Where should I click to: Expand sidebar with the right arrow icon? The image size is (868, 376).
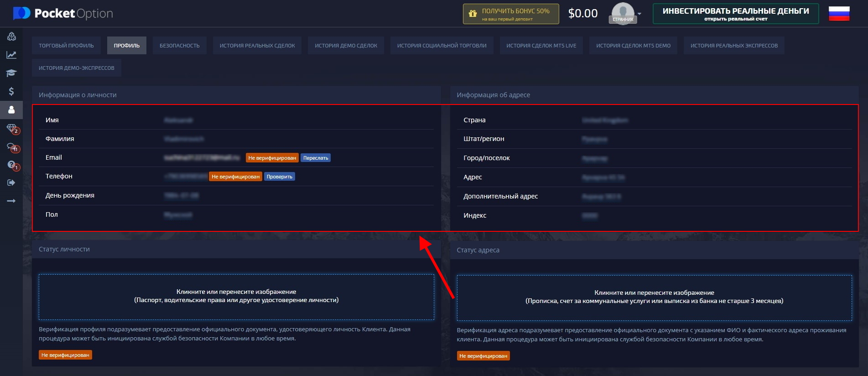tap(11, 201)
